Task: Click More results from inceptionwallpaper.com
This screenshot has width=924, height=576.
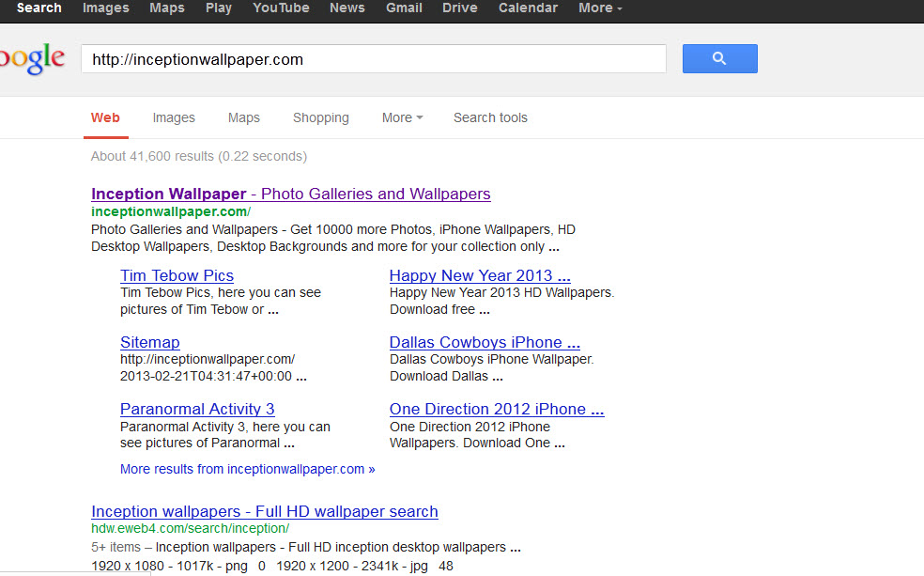Action: pyautogui.click(x=247, y=469)
